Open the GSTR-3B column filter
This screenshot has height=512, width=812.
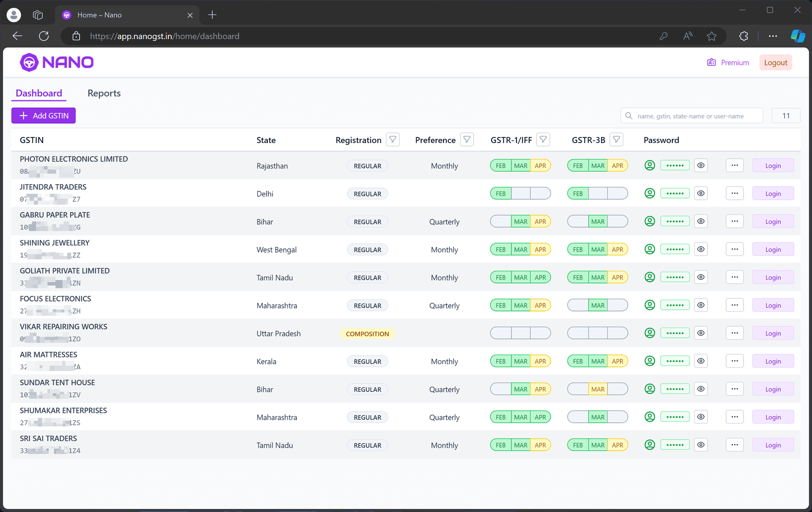coord(617,140)
